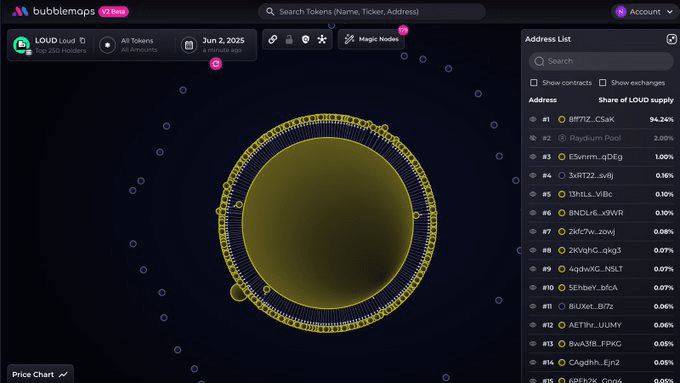This screenshot has height=383, width=680.
Task: Refresh the map with pink reload button
Action: pyautogui.click(x=216, y=64)
